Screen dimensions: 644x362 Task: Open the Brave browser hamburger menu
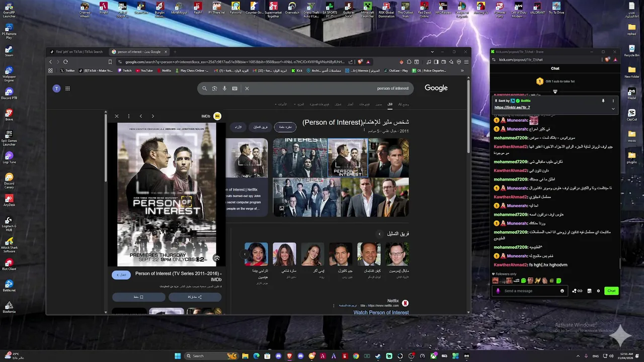coord(466,62)
